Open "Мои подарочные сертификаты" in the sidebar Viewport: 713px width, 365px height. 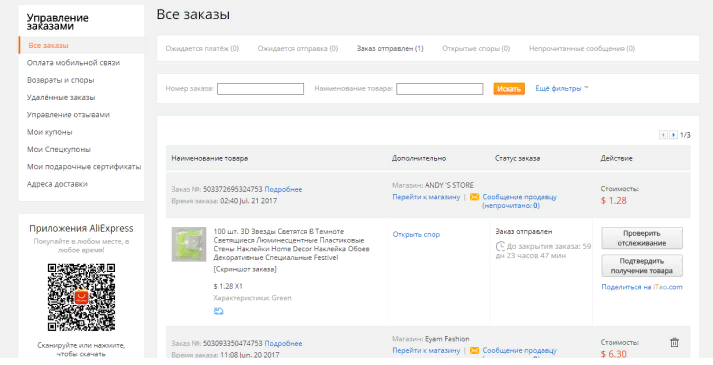(x=84, y=166)
